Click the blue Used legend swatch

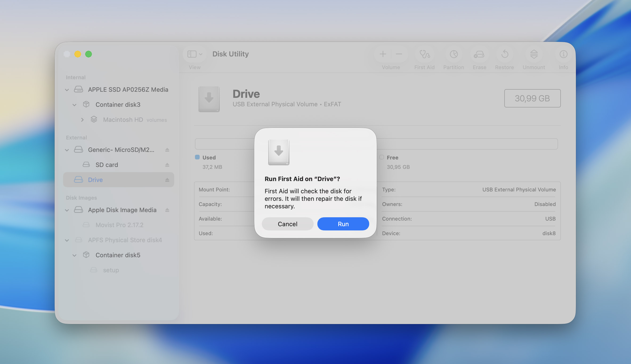pos(197,157)
